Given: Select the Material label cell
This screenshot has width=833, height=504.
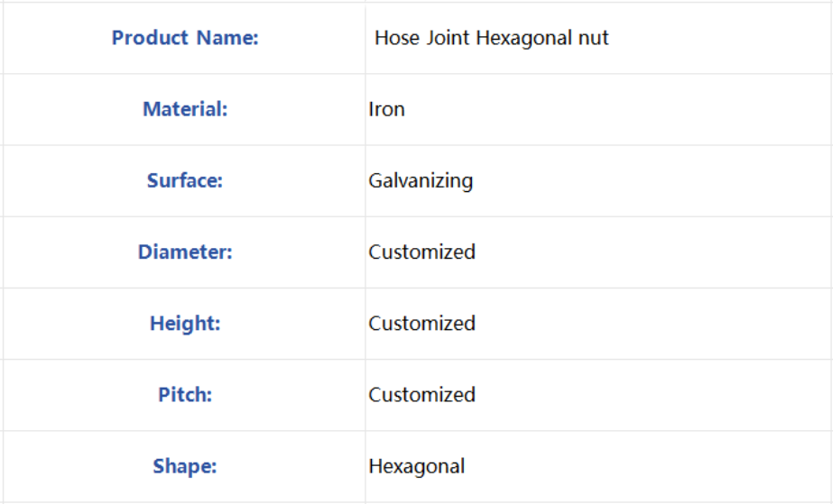Looking at the screenshot, I should pyautogui.click(x=184, y=109).
